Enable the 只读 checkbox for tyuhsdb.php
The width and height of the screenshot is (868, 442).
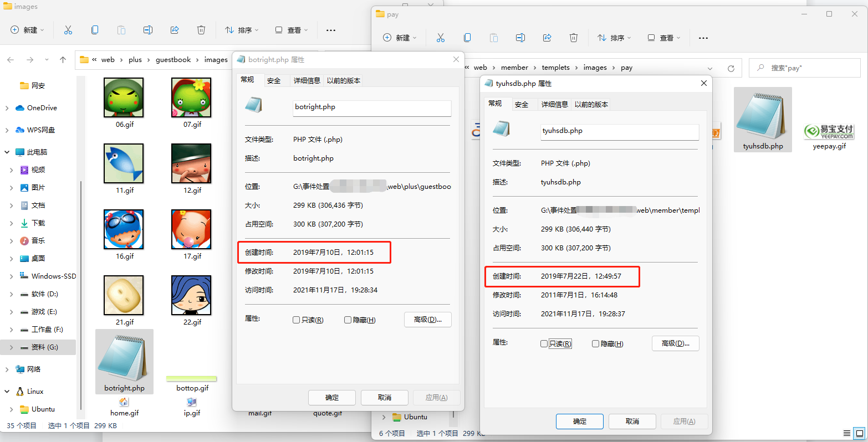[x=543, y=343]
